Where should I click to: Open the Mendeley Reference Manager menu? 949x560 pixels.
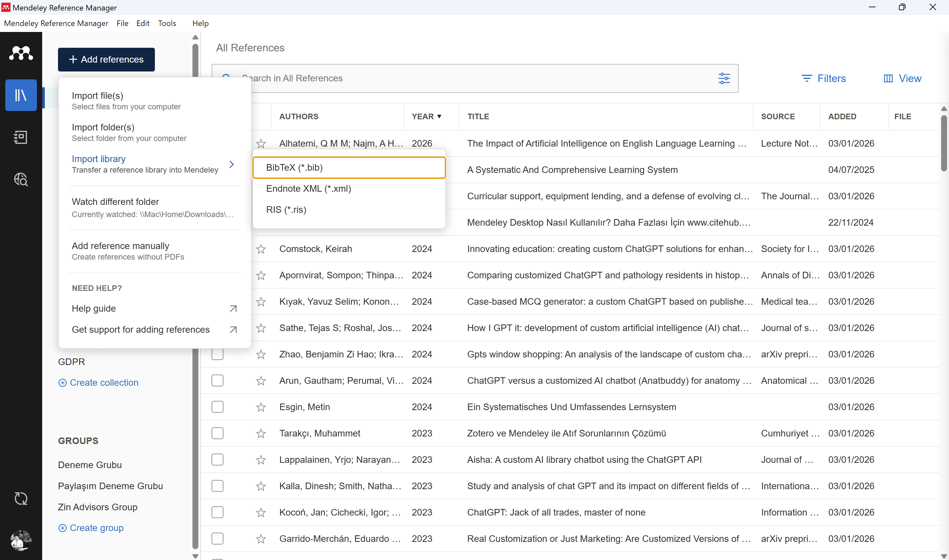(x=56, y=23)
